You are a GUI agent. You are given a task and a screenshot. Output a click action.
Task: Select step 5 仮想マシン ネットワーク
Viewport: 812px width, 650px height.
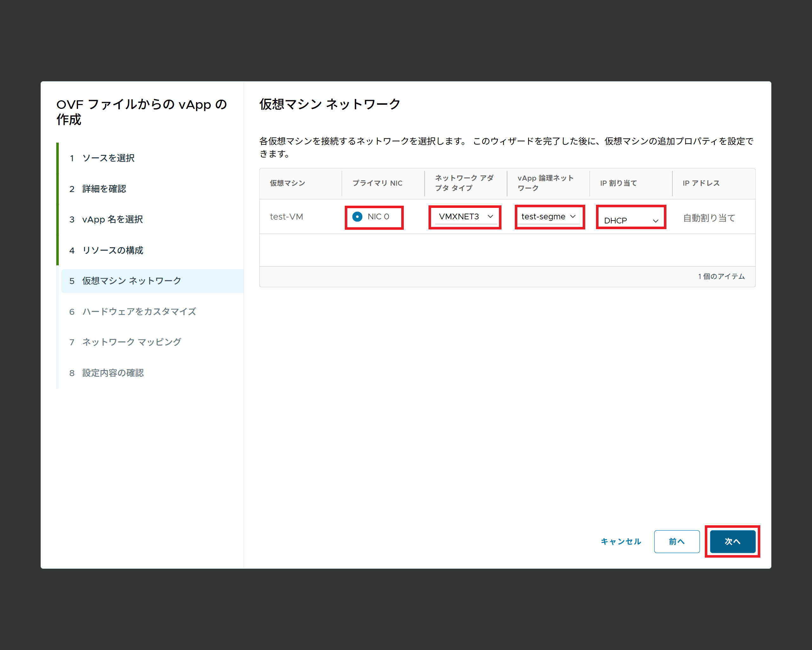pos(131,281)
